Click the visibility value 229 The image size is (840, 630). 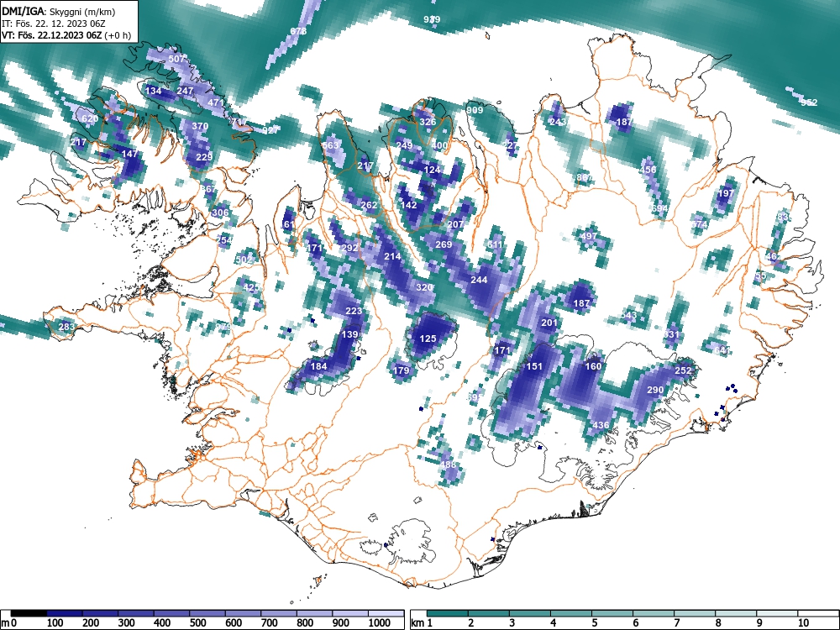[204, 157]
